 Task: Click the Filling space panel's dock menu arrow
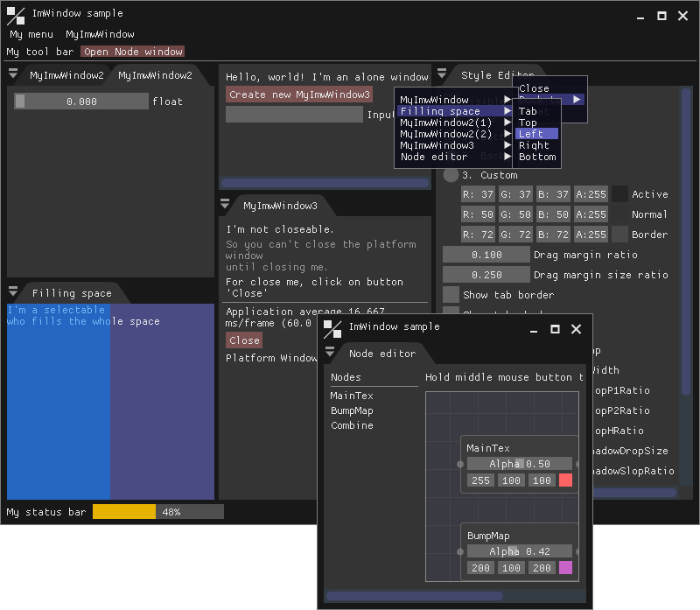click(x=13, y=292)
